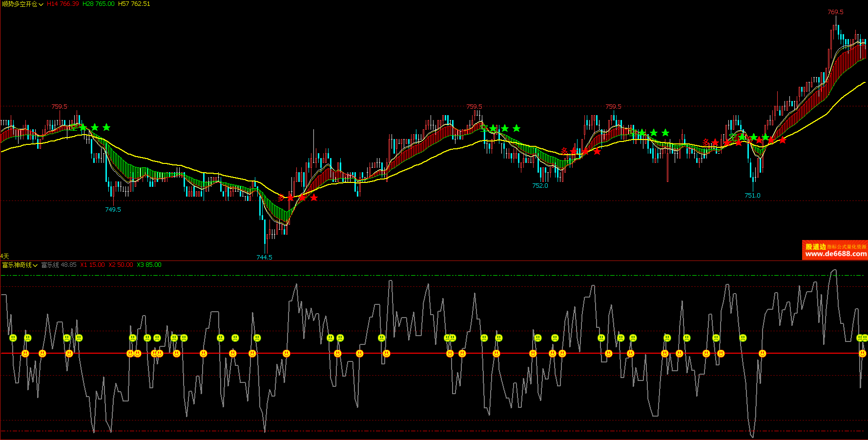868x440 pixels.
Task: Click the yellow H57 762.51 readout
Action: click(134, 4)
